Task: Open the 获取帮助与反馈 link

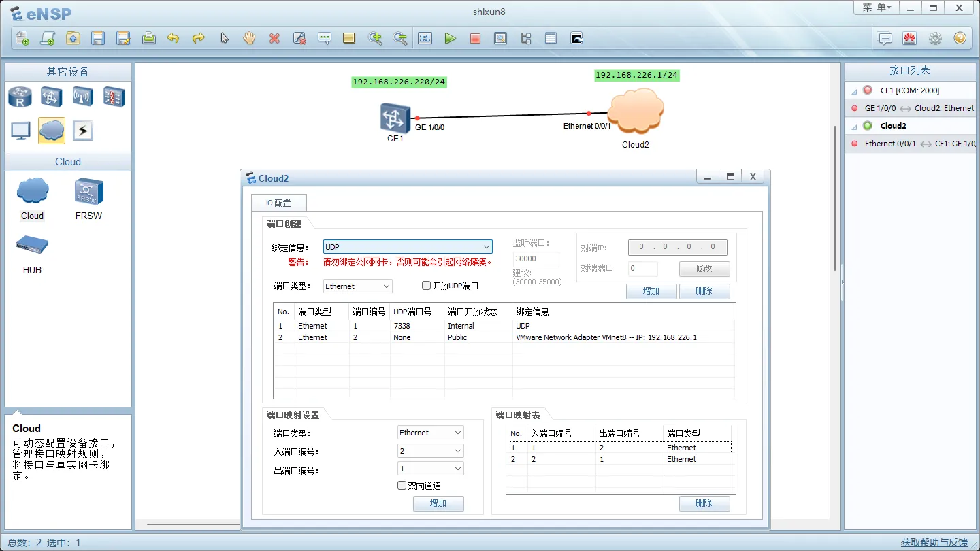Action: (934, 542)
